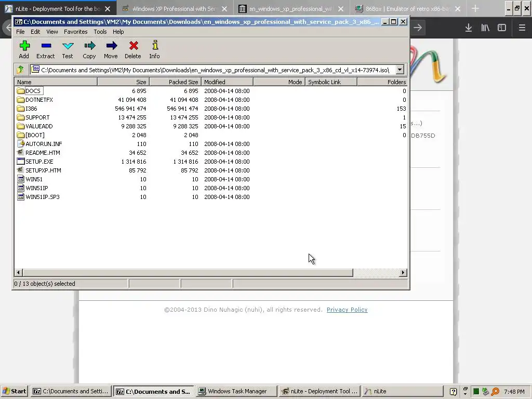Click the system tray clock 7:48 PM
Screen dimensions: 532x399
tap(514, 392)
